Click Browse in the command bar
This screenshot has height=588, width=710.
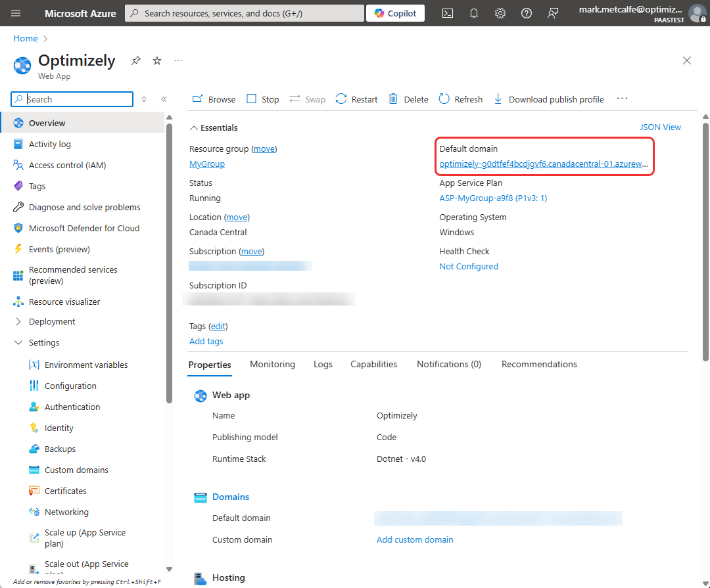click(x=214, y=99)
